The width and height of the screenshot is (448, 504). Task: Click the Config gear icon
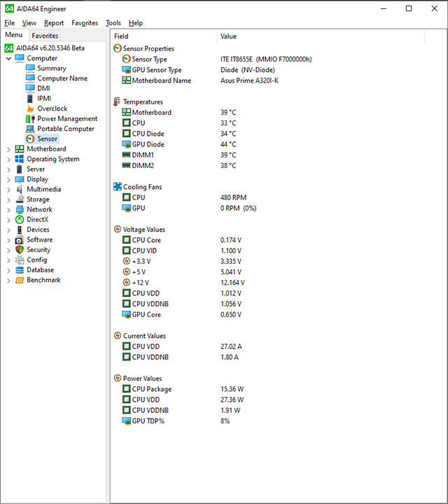[20, 260]
